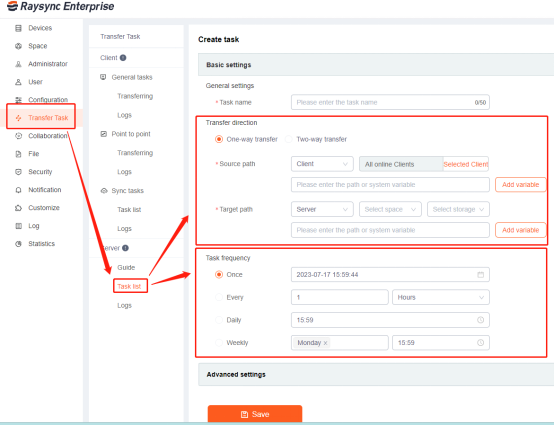Click the Security shield icon

(x=18, y=172)
